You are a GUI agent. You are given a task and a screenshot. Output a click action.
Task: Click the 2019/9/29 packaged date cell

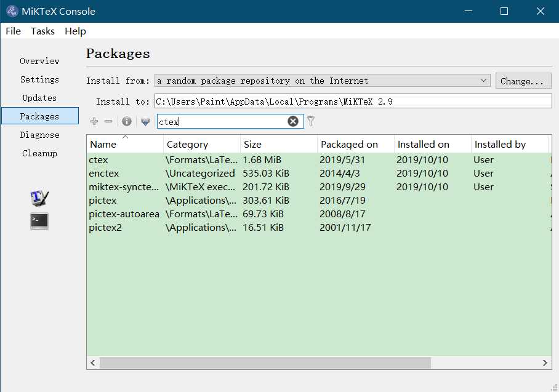pos(342,186)
